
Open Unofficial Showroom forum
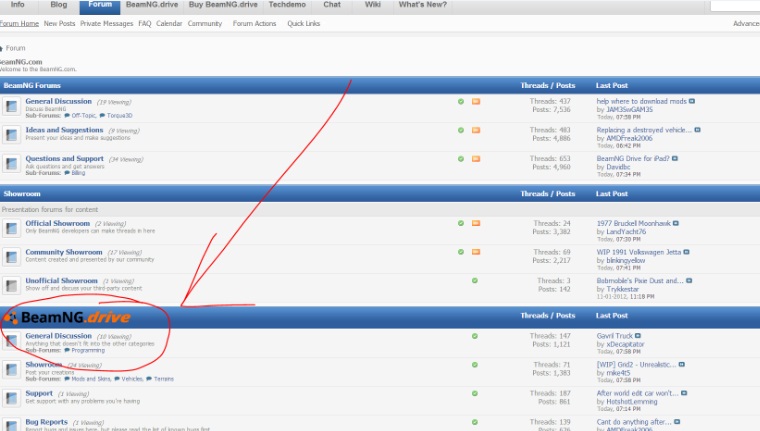pyautogui.click(x=61, y=280)
